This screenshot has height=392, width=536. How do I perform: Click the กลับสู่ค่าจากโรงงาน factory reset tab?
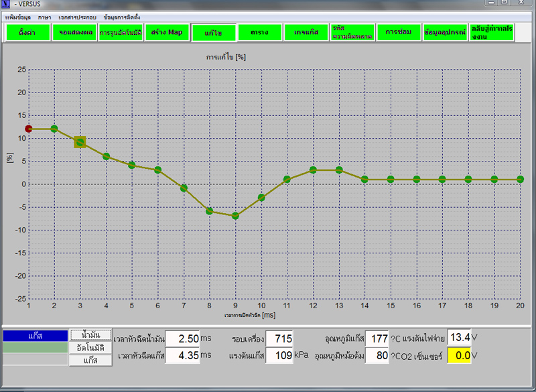click(492, 32)
